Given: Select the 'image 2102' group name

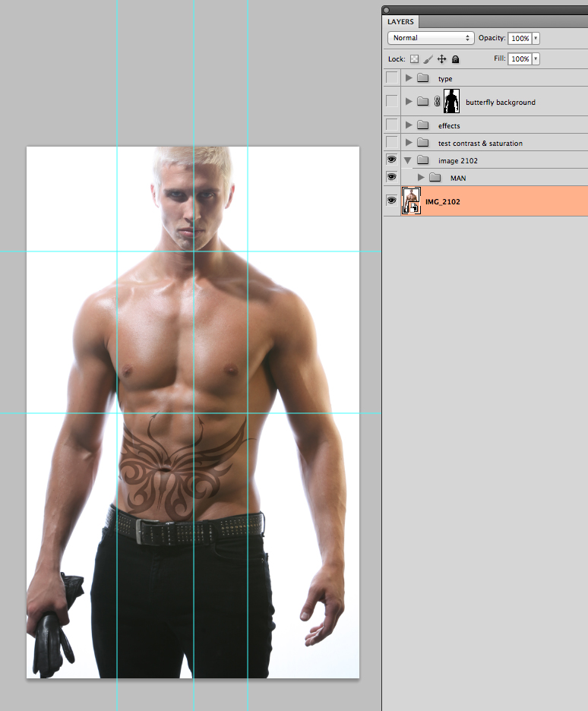Looking at the screenshot, I should coord(458,160).
